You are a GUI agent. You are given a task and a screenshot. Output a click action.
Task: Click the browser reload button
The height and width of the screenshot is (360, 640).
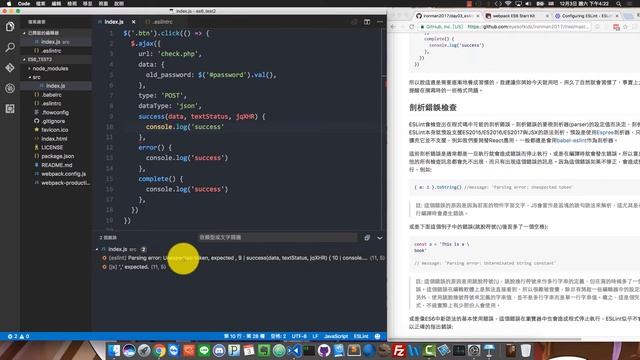click(411, 27)
